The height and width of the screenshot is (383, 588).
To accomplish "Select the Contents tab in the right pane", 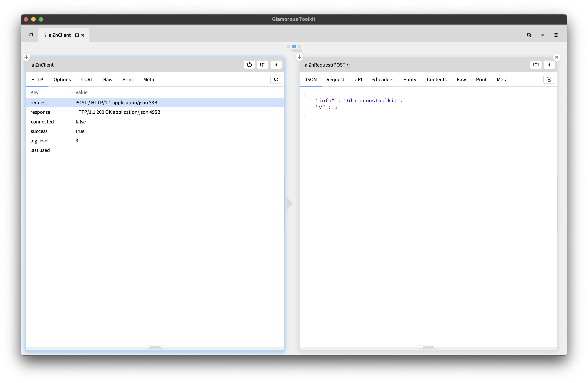I will (x=437, y=79).
